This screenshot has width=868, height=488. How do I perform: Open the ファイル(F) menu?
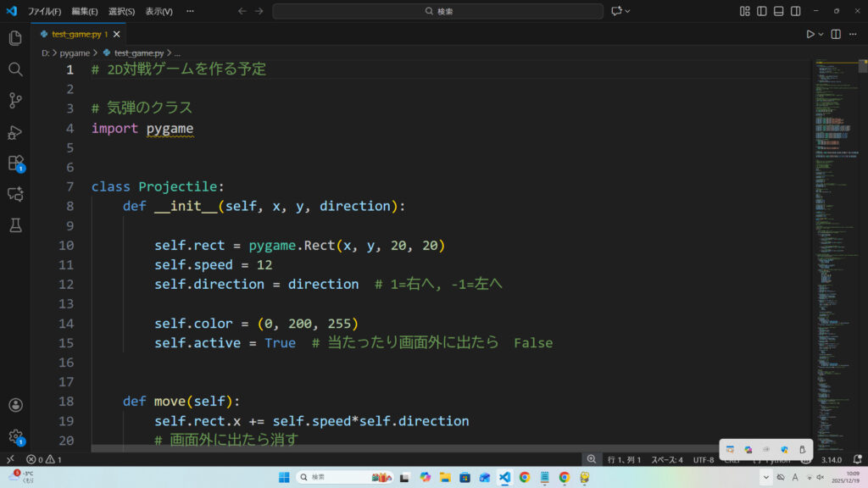pyautogui.click(x=44, y=12)
